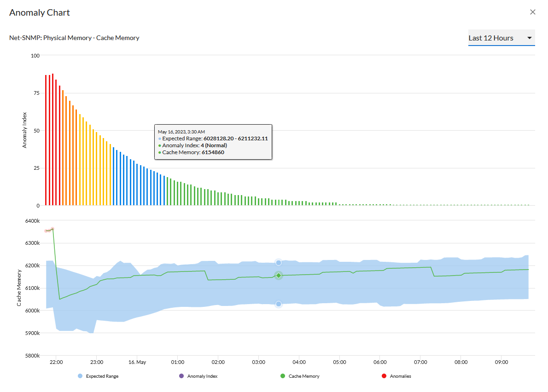Toggle the Anomaly Index legend label
Viewport: 548px width, 392px height.
[x=202, y=376]
